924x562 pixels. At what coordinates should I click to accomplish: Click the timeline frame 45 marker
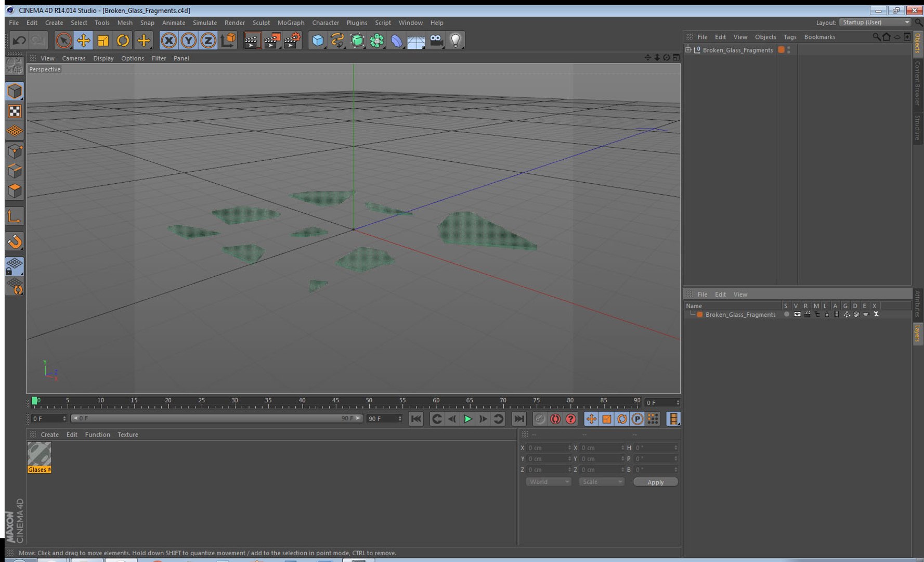tap(335, 401)
